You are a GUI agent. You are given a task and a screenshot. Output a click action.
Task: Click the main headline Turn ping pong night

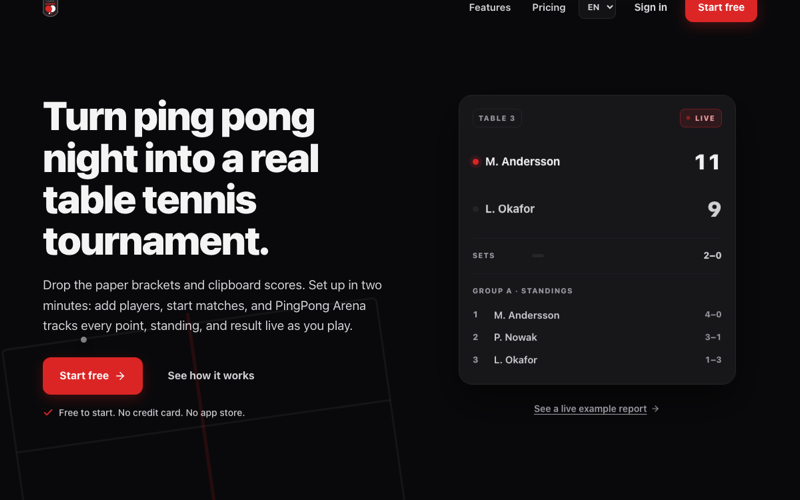pyautogui.click(x=181, y=179)
